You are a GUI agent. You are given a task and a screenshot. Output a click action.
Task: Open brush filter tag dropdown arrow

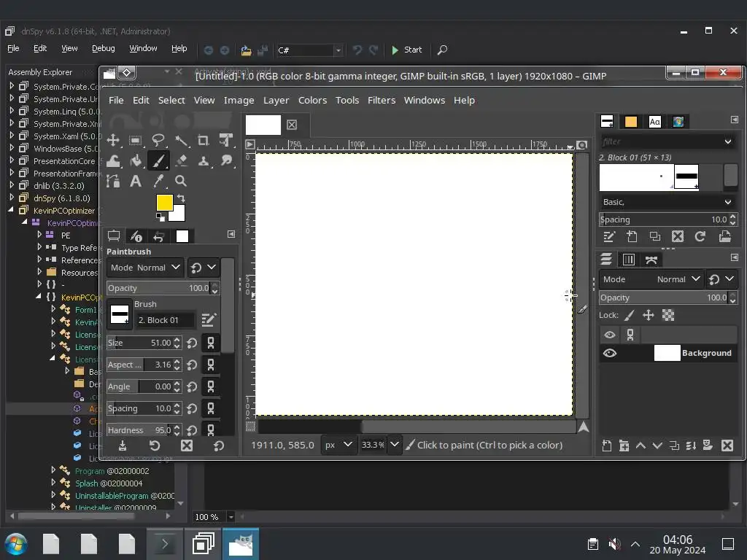(x=728, y=141)
